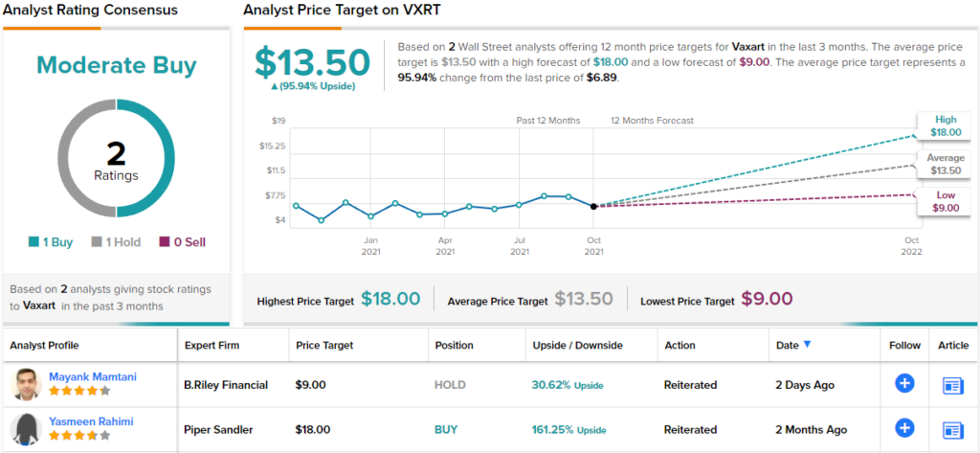Click the Expert Firm column header
The height and width of the screenshot is (453, 980).
(x=212, y=345)
